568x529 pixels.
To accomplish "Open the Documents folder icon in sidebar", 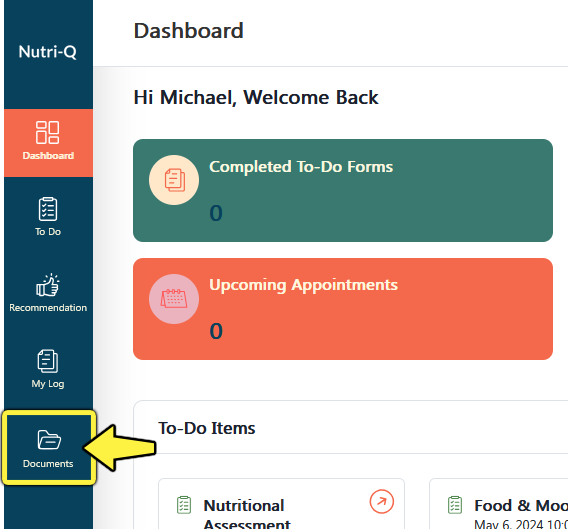I will coord(49,440).
